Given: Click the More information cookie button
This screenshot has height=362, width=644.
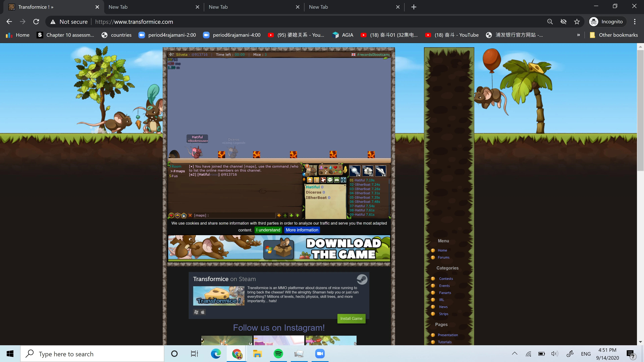Looking at the screenshot, I should [x=302, y=230].
